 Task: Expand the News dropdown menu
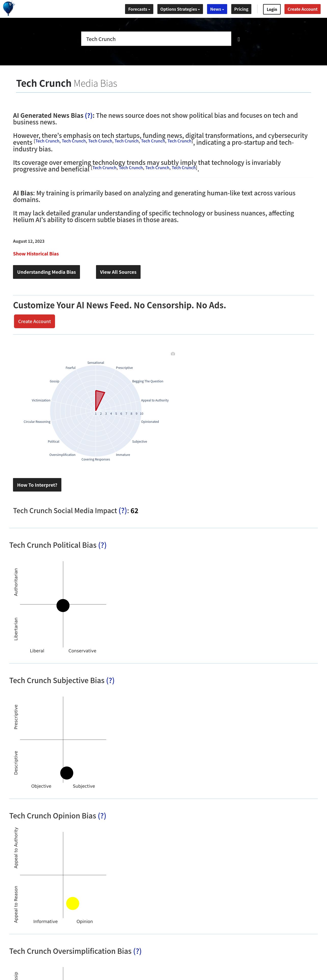click(217, 9)
